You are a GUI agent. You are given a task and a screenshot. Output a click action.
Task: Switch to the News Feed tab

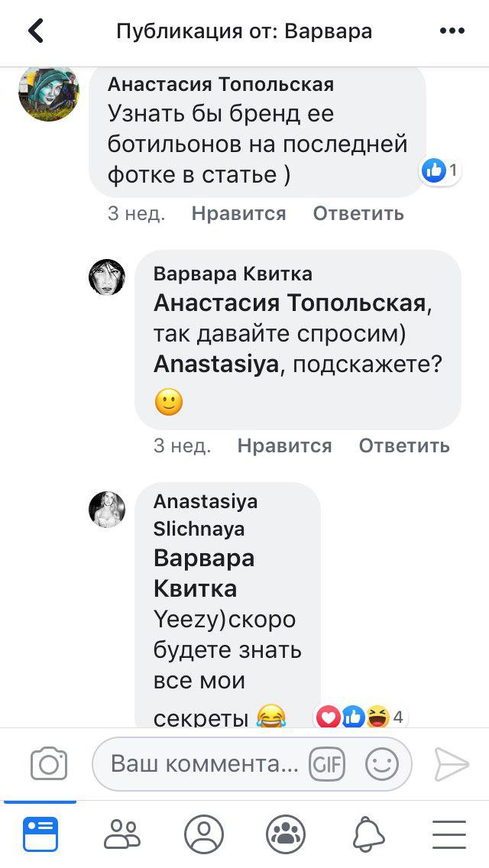40,834
